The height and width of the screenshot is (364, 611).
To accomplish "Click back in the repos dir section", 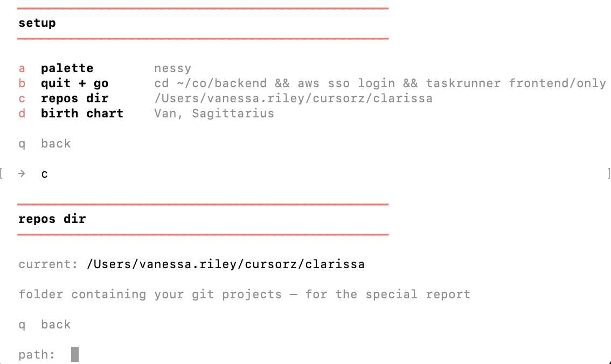I will point(55,325).
